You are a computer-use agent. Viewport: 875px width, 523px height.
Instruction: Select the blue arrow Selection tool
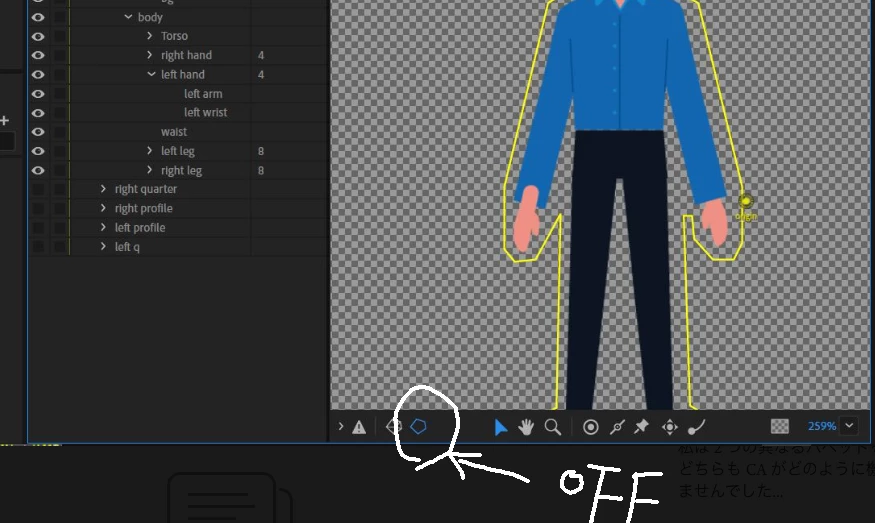point(501,427)
